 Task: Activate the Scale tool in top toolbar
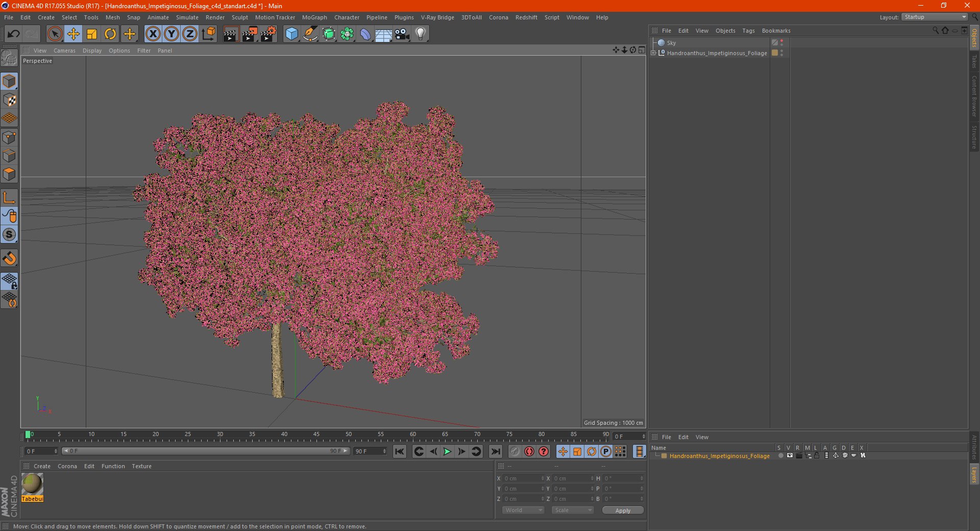pos(92,34)
